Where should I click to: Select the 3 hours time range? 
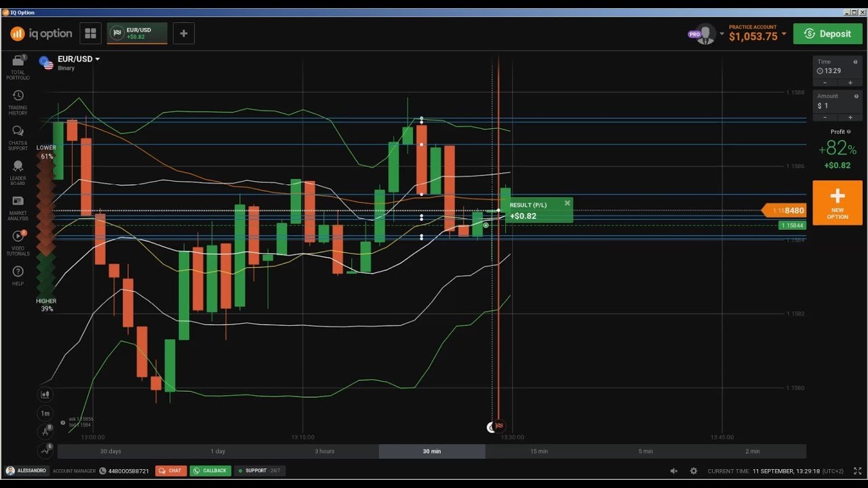pos(325,451)
